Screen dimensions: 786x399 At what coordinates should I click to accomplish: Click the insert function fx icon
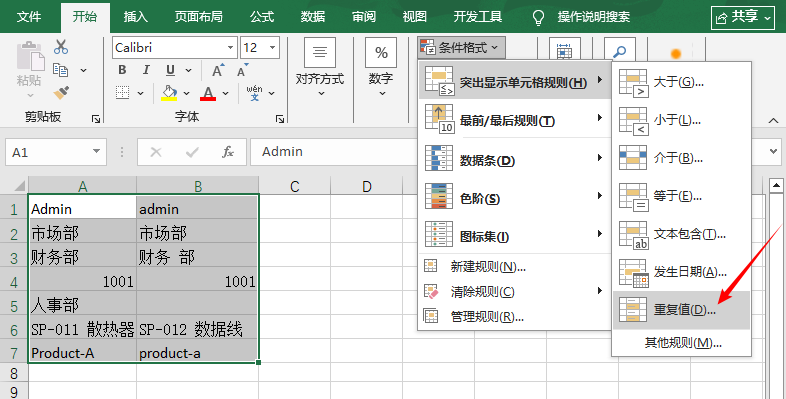click(228, 152)
